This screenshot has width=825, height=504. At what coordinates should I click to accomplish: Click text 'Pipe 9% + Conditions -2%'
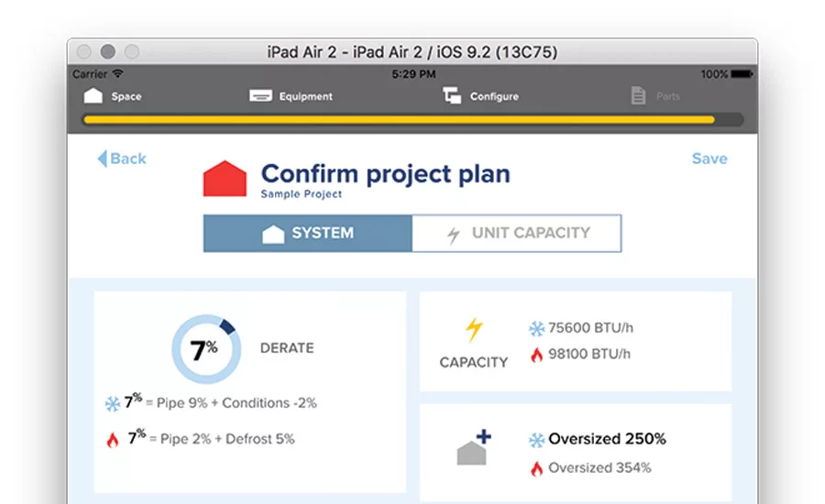(236, 403)
